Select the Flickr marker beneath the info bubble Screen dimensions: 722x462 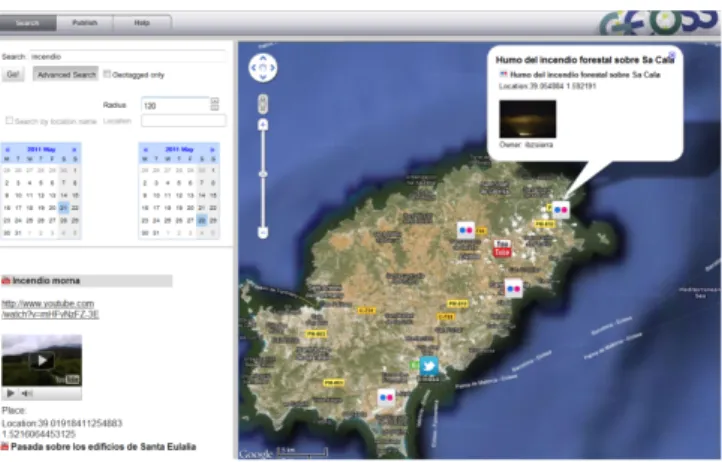[560, 210]
